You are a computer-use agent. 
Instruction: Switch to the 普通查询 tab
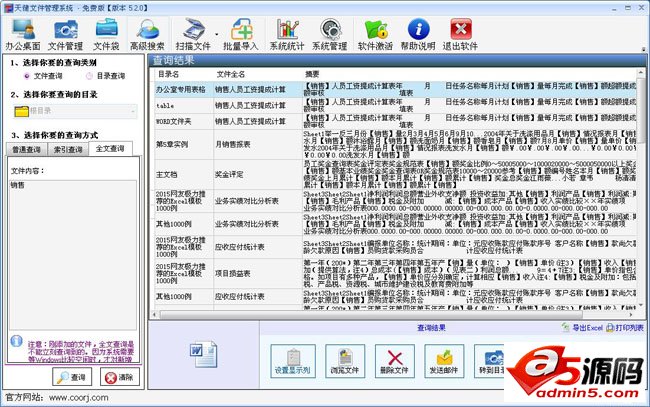[x=27, y=149]
